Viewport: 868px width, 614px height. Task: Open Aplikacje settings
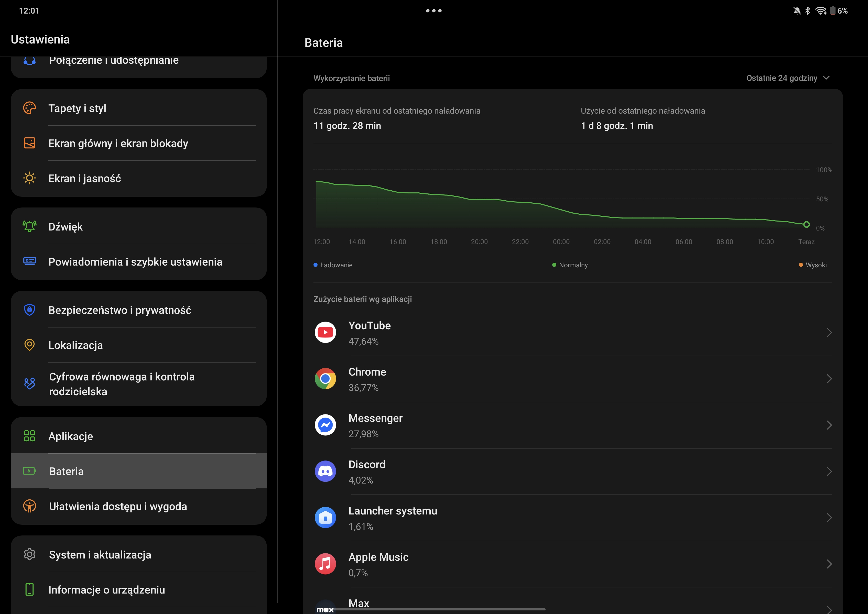click(x=139, y=436)
